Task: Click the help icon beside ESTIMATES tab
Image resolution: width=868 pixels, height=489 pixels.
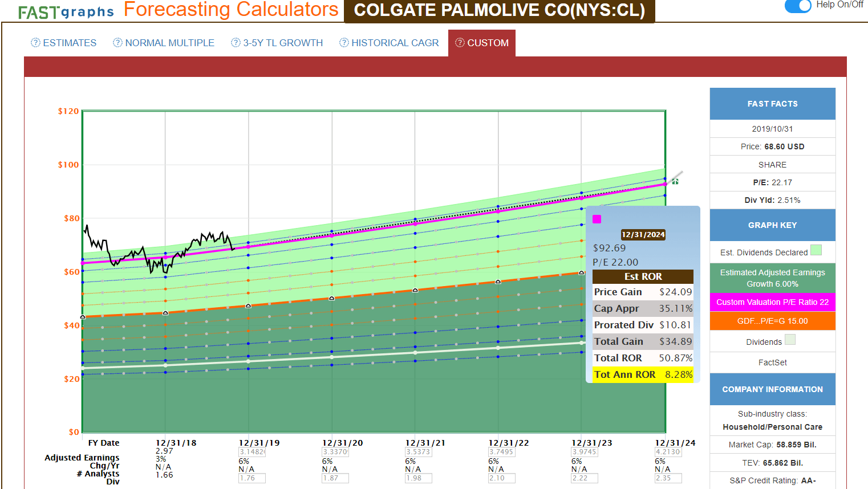Action: pos(35,43)
